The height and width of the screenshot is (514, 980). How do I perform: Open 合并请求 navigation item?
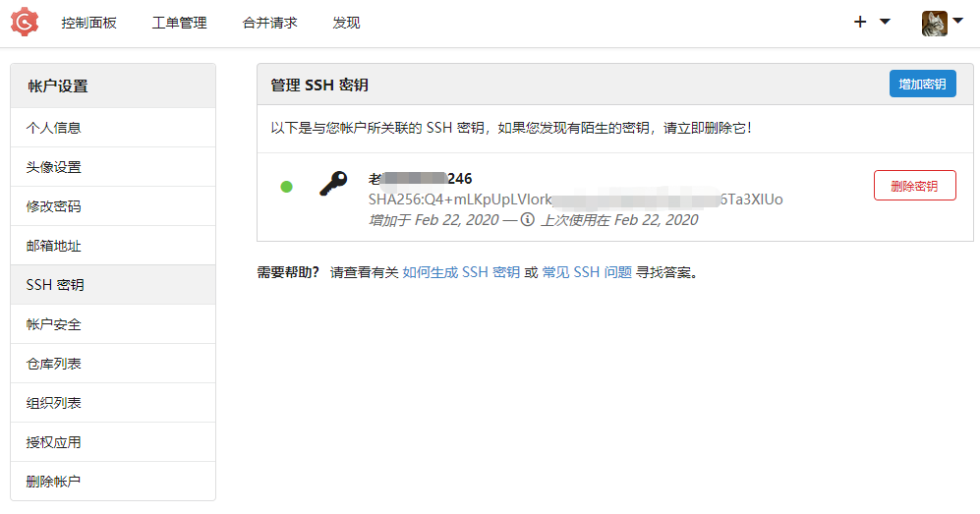click(x=270, y=24)
